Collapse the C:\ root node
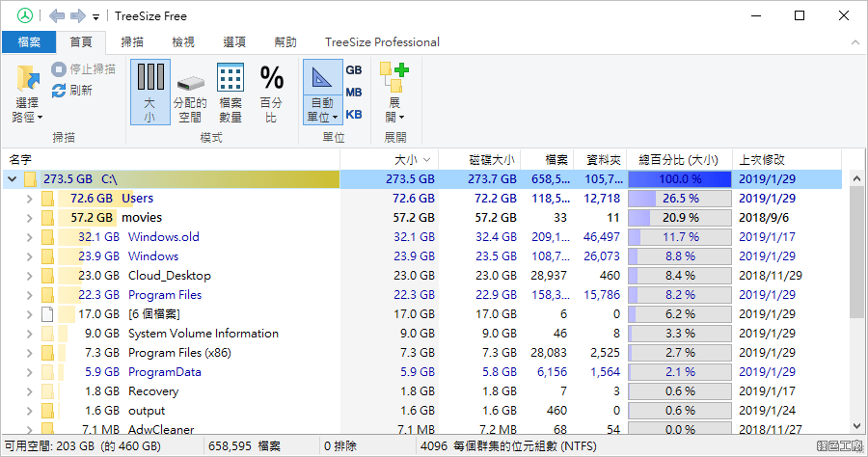 (13, 179)
